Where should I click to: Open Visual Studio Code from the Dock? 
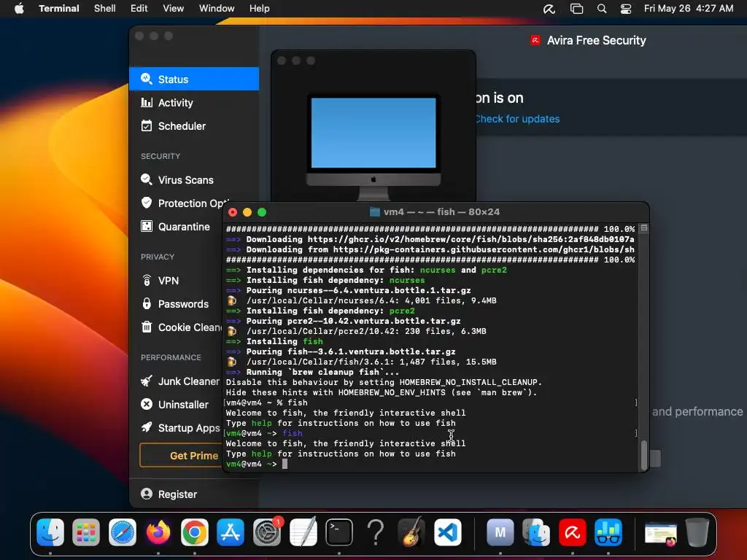click(x=448, y=532)
